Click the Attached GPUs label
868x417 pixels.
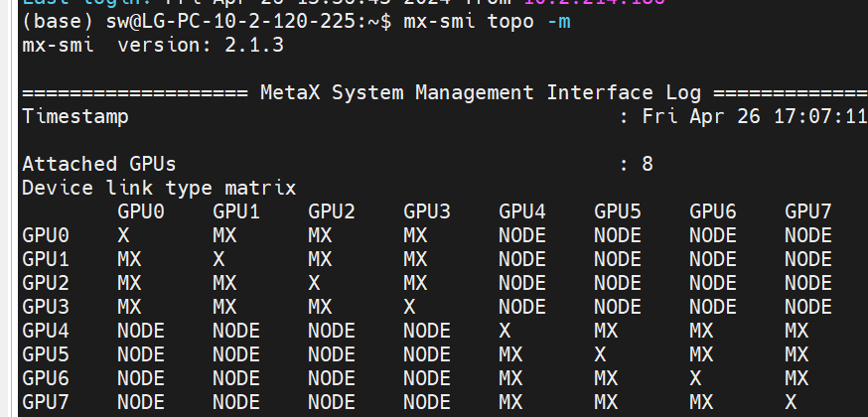99,164
